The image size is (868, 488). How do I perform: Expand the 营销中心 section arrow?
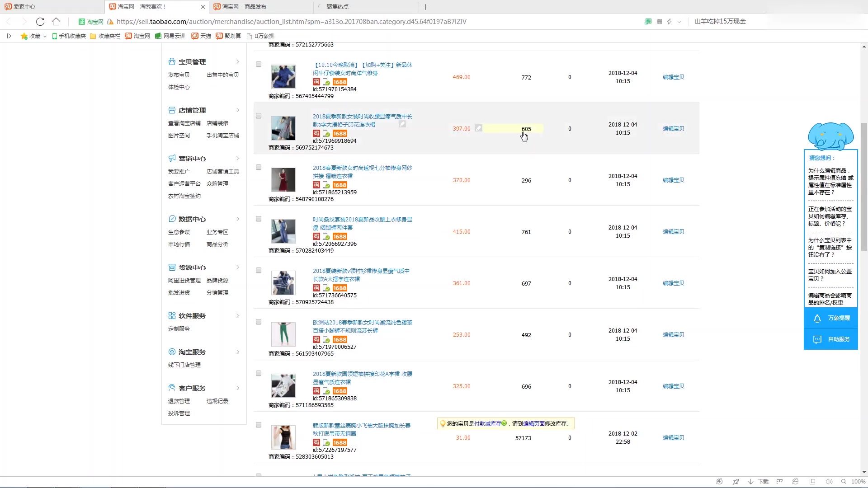238,159
